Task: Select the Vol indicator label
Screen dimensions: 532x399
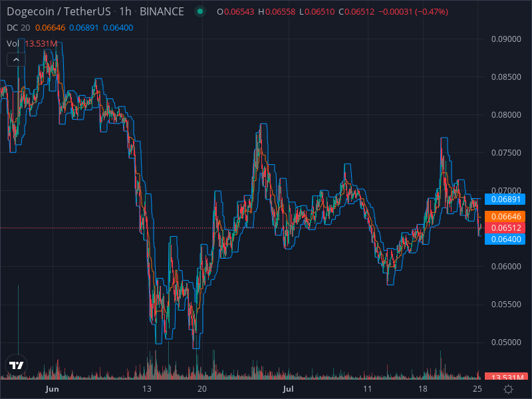Action: pos(13,43)
